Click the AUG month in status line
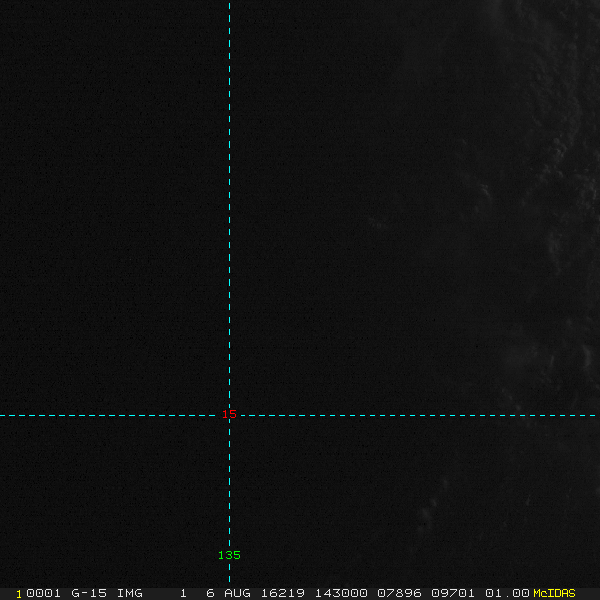600x600 pixels. pos(237,593)
